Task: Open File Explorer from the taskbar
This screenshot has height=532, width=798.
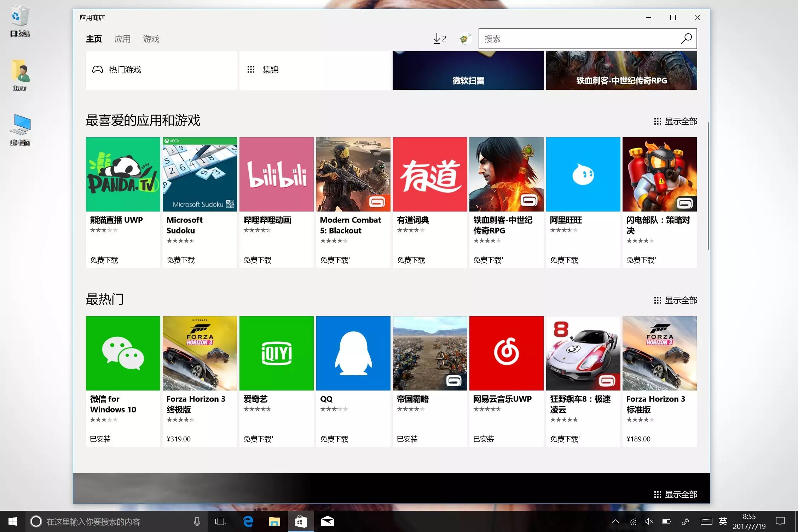Action: tap(274, 521)
